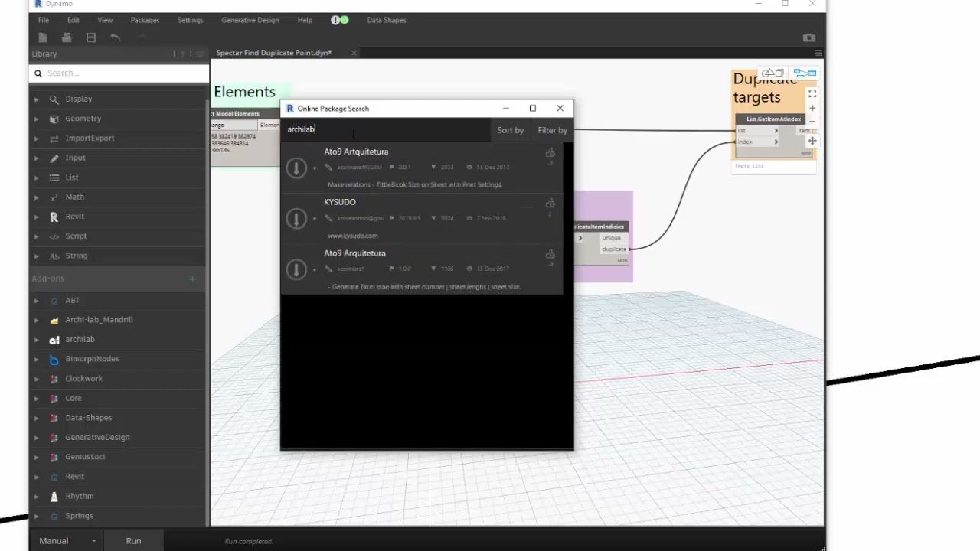
Task: Click the Run button
Action: tap(133, 540)
